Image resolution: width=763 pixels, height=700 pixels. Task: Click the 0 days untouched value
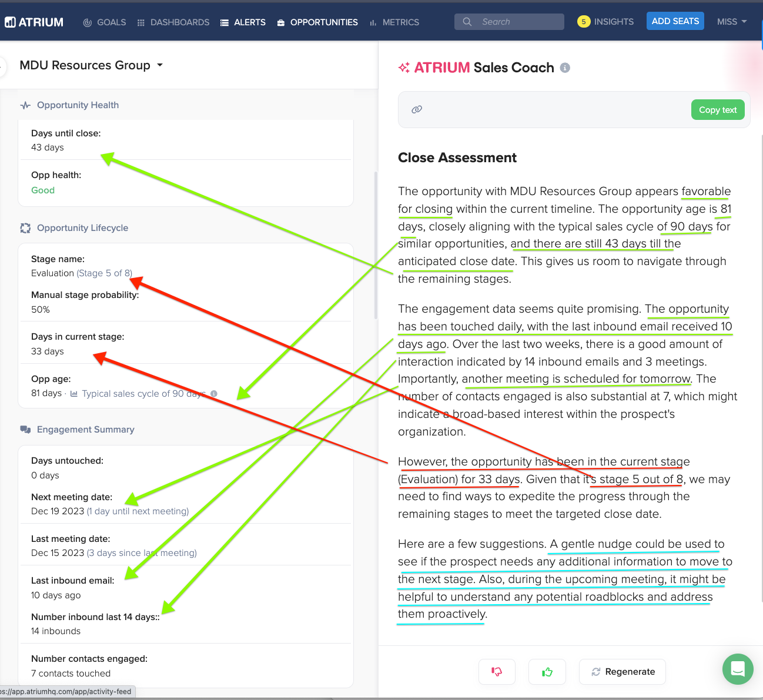click(x=45, y=475)
